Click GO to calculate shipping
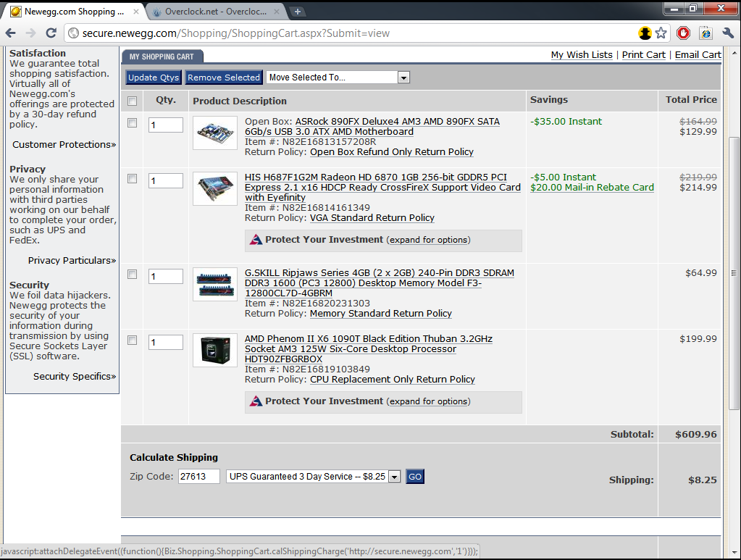 pyautogui.click(x=415, y=477)
